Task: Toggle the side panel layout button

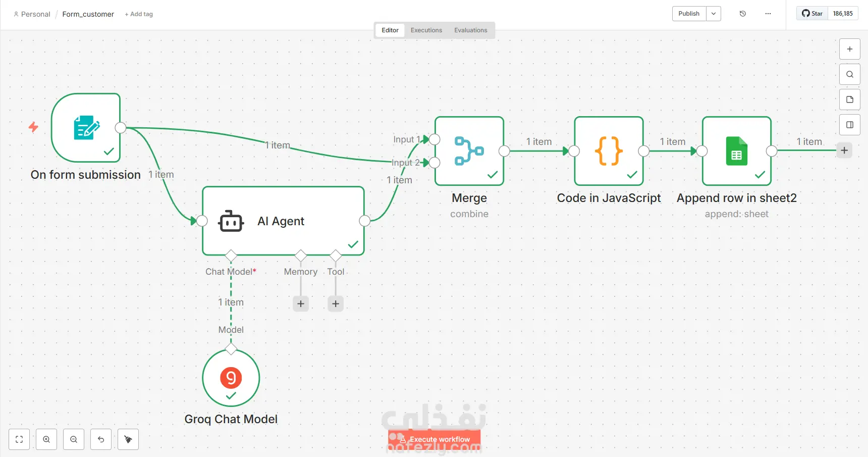Action: (850, 125)
